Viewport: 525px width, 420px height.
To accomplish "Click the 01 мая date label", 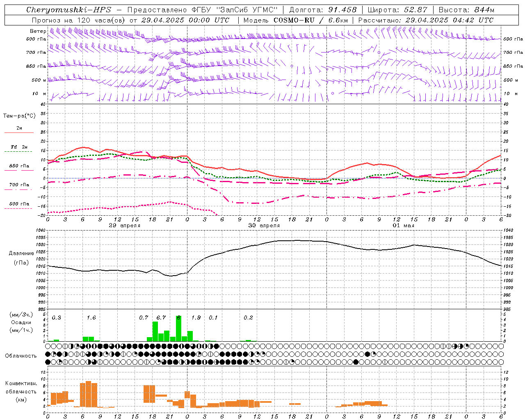I will point(404,226).
